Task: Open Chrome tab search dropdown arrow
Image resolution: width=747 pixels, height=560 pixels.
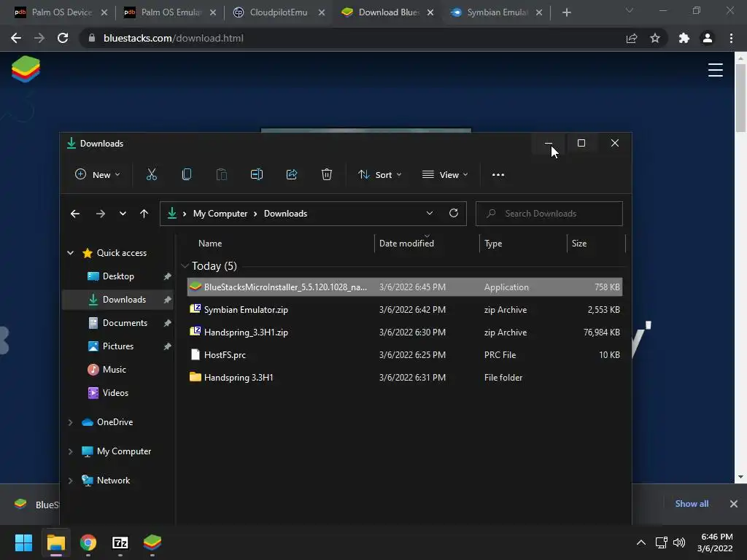Action: 630,10
